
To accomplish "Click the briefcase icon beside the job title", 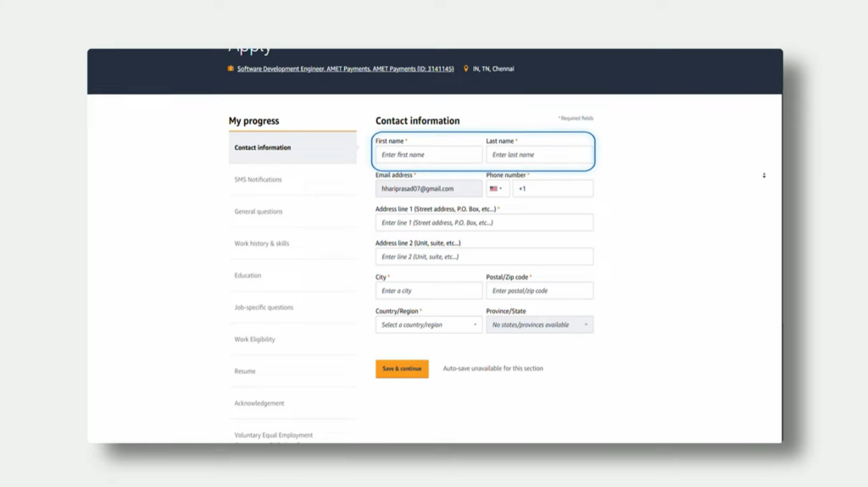I will click(x=231, y=69).
